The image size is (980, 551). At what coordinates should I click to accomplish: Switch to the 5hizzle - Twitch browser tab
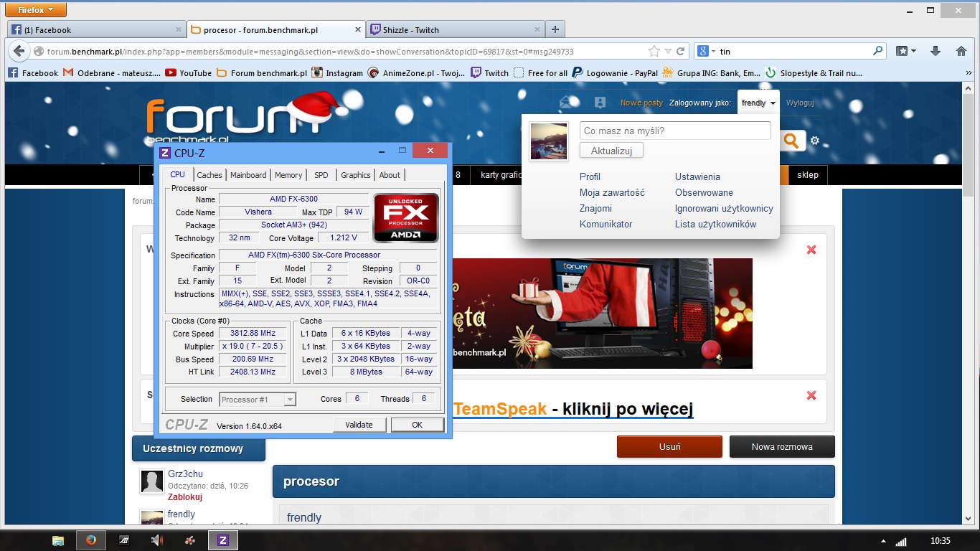click(x=456, y=30)
